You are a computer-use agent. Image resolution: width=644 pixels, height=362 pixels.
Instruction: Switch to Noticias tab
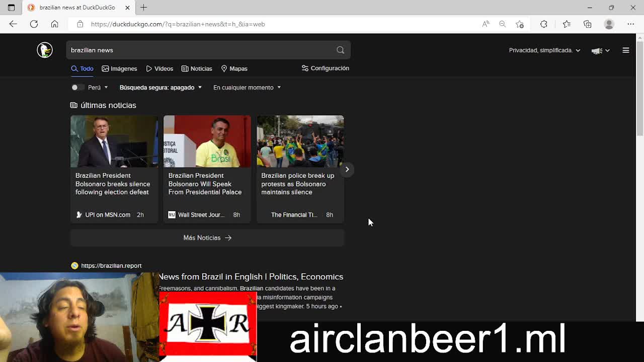coord(197,68)
